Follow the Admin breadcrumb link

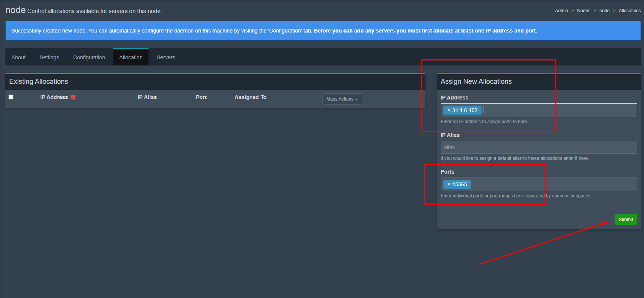[x=561, y=11]
